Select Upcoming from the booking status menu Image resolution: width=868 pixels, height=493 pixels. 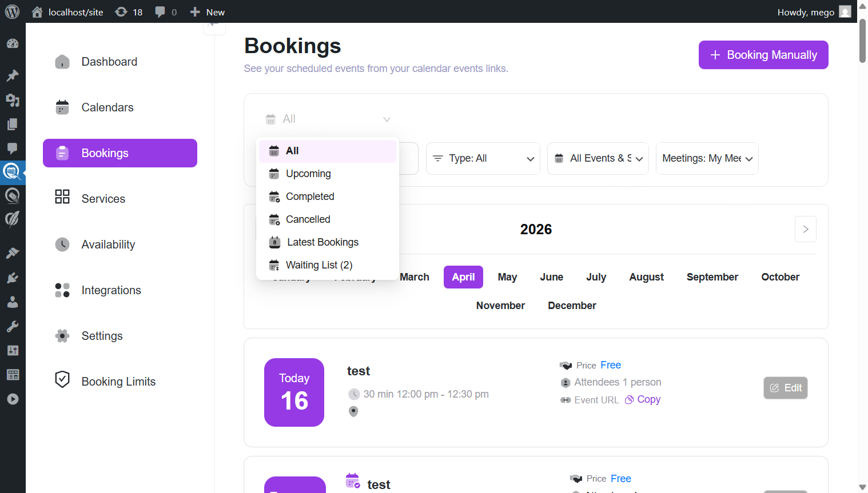click(x=308, y=174)
